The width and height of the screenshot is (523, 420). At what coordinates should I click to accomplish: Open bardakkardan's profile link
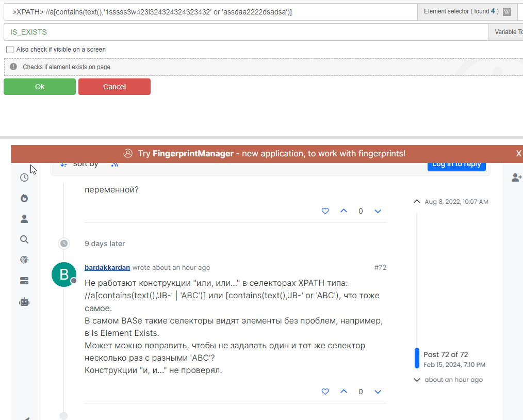click(107, 268)
